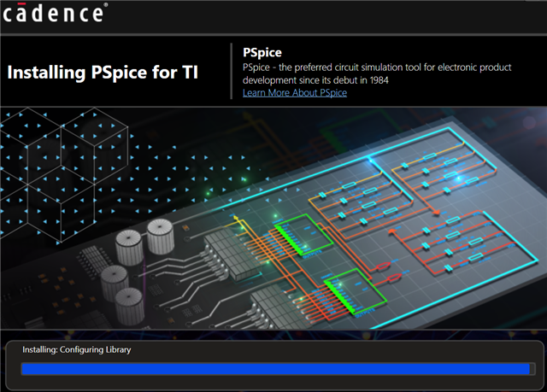547x392 pixels.
Task: Click the Installing PSpice for TI heading
Action: coord(103,73)
